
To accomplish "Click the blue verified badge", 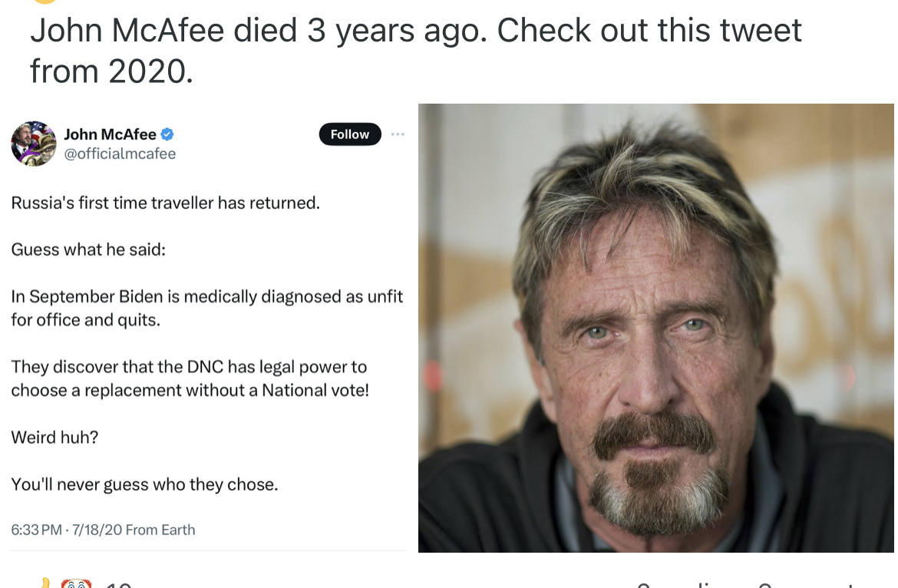I will click(167, 135).
